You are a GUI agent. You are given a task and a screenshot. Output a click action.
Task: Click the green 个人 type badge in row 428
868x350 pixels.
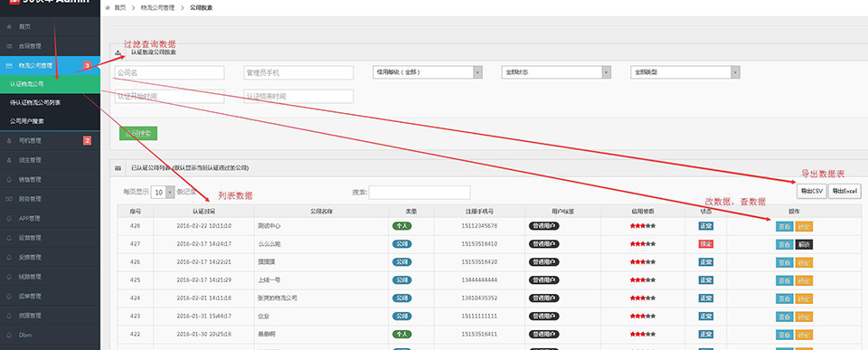(x=401, y=226)
